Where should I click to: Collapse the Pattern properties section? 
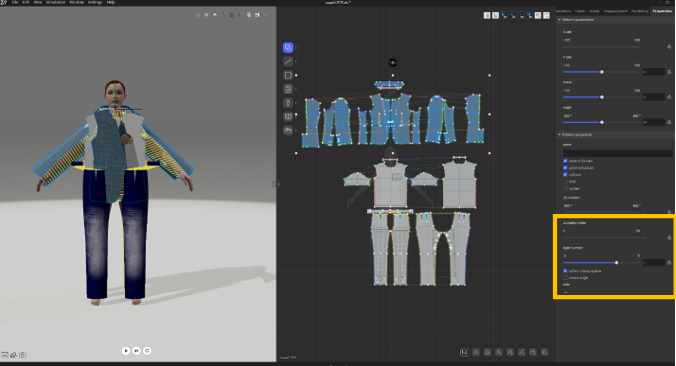559,135
